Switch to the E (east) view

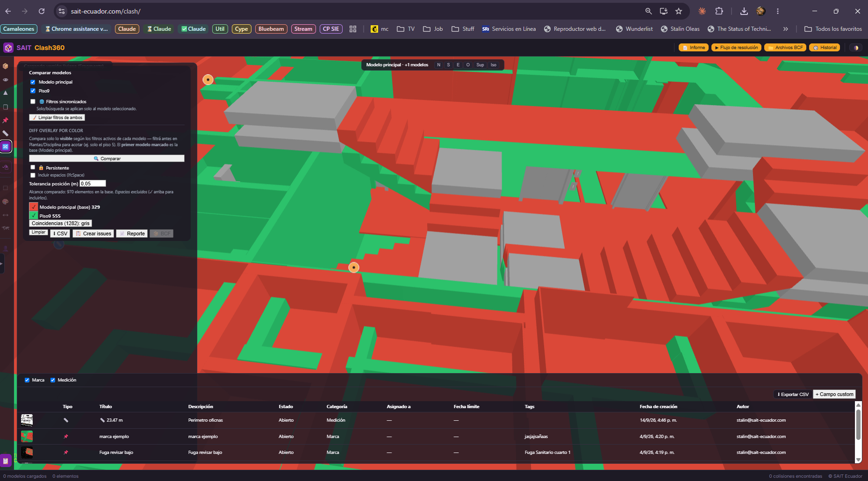click(x=458, y=65)
